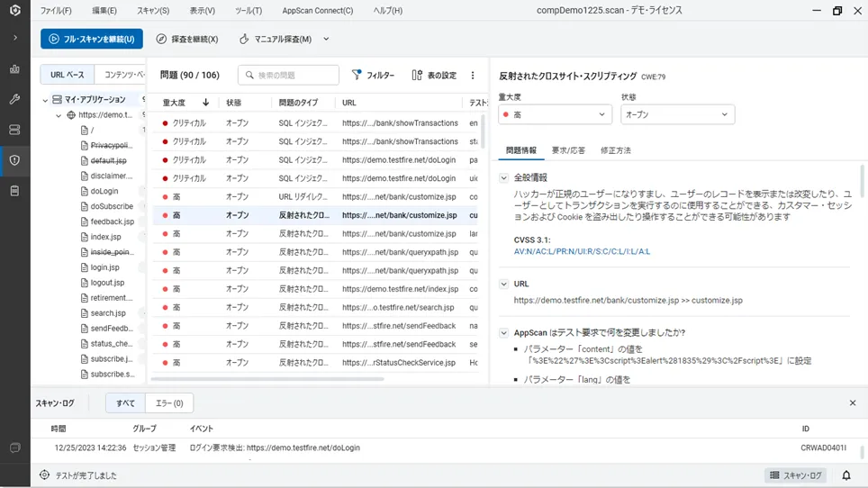Click the sort arrow in 重大度 column

click(205, 103)
